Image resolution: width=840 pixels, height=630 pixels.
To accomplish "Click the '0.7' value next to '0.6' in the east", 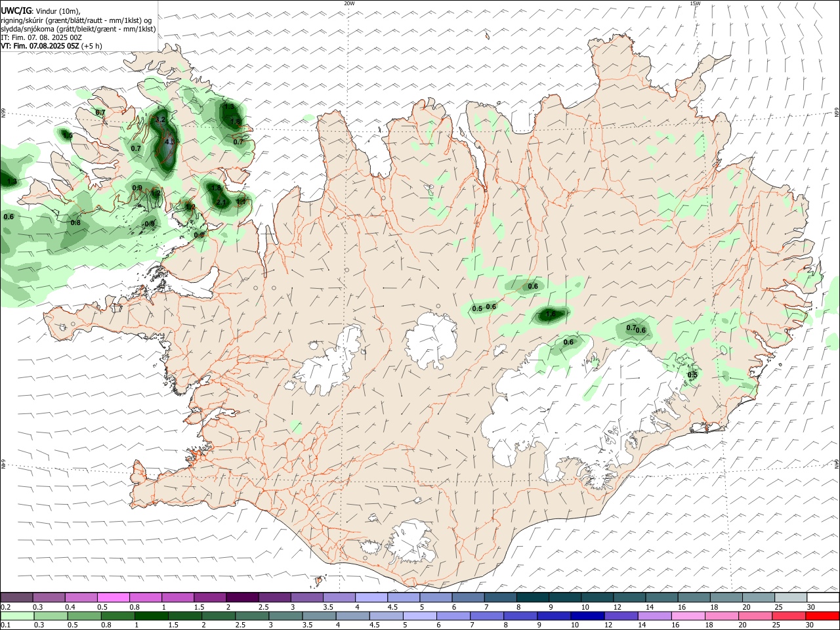I will [x=631, y=327].
